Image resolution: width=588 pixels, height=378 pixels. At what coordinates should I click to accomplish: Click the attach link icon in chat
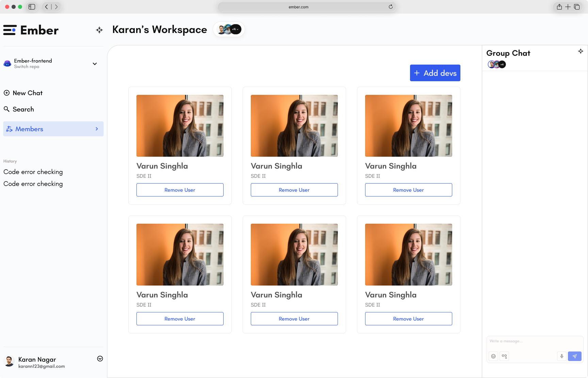point(504,356)
